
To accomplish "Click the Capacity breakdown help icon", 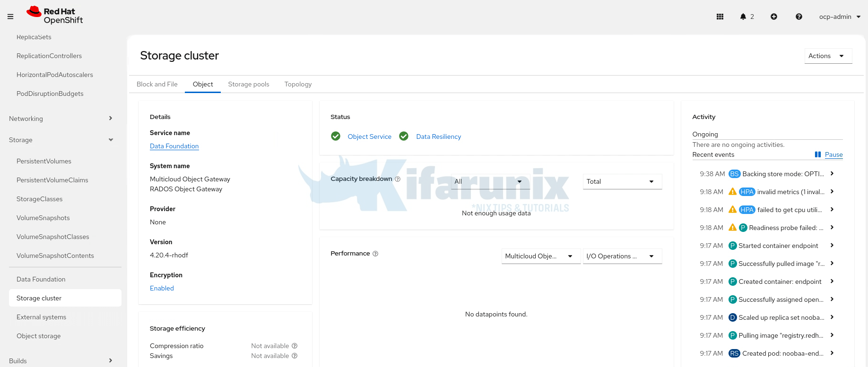I will click(398, 179).
